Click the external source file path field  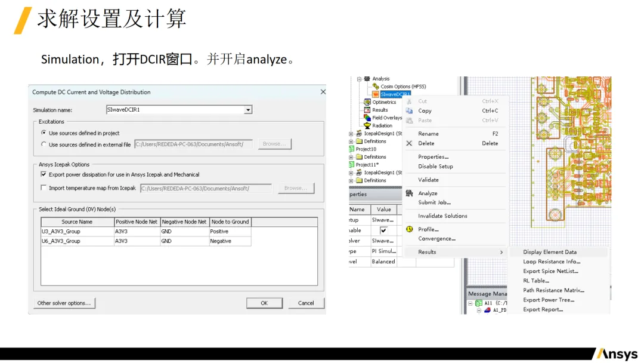pos(193,144)
